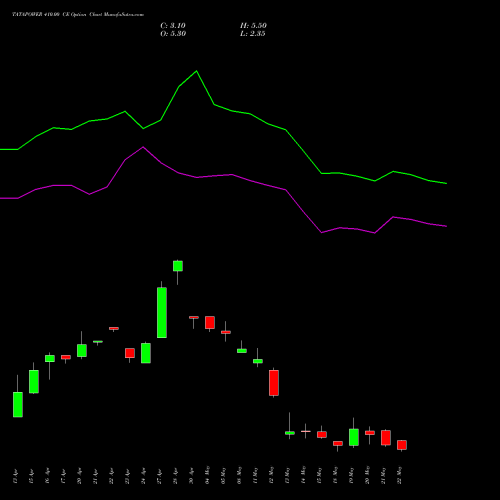Select the open value O: 5.30
Screen dimensions: 500x500
[173, 34]
